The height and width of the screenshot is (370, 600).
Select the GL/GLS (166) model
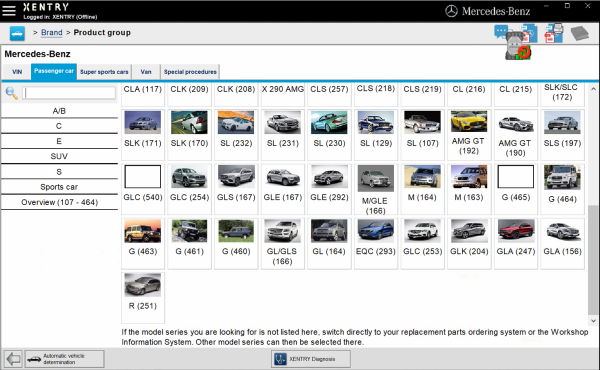(283, 243)
